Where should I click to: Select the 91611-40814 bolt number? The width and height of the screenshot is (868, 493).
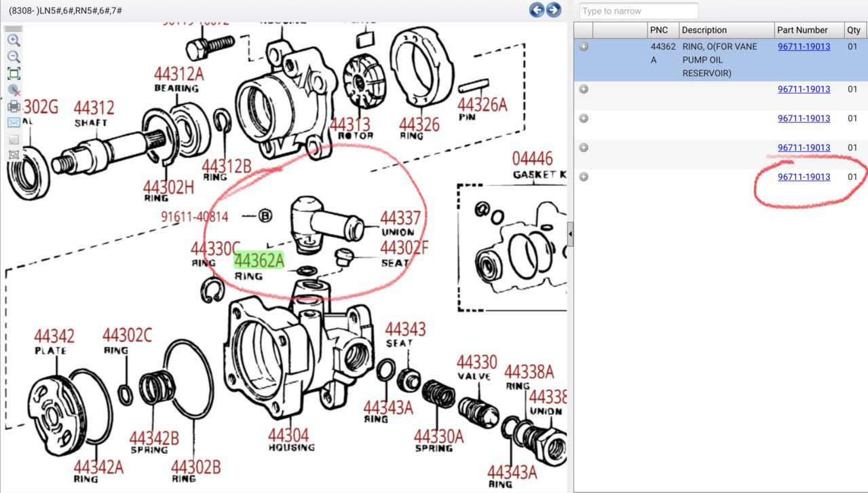(x=194, y=217)
